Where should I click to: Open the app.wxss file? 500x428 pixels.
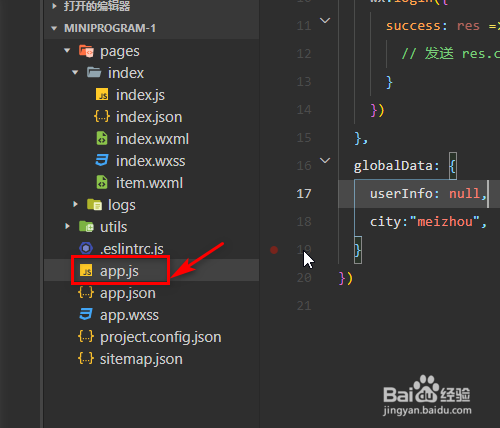coord(129,315)
